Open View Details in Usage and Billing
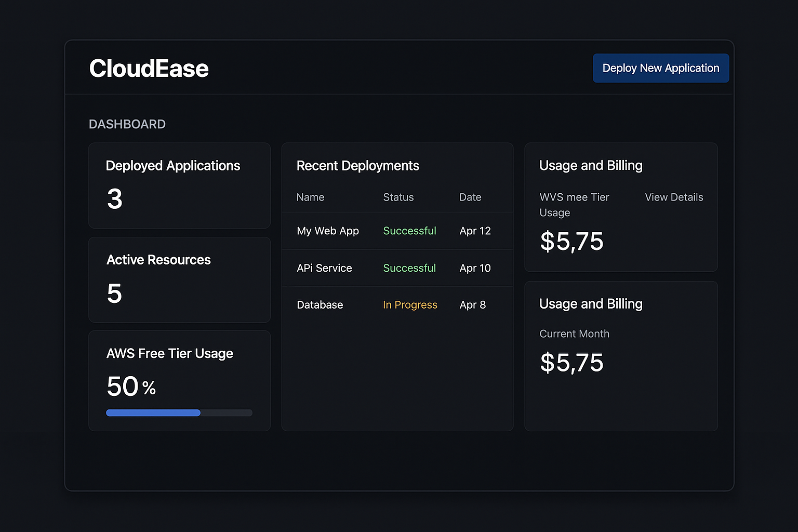 (674, 197)
